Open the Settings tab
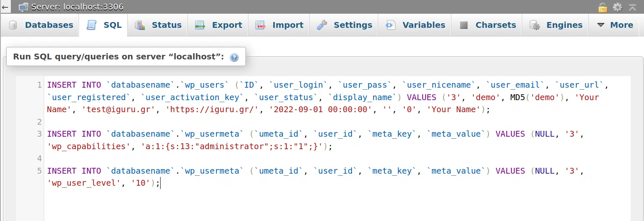Screen dimensions: 644x221 [344, 25]
